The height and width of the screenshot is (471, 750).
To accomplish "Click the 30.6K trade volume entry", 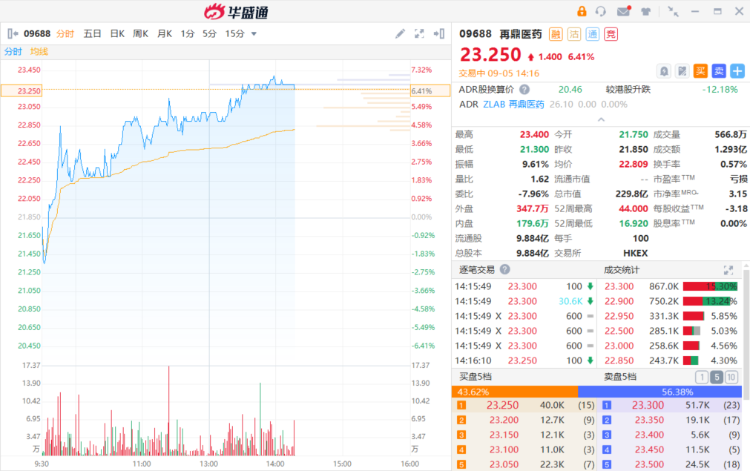I will point(571,301).
